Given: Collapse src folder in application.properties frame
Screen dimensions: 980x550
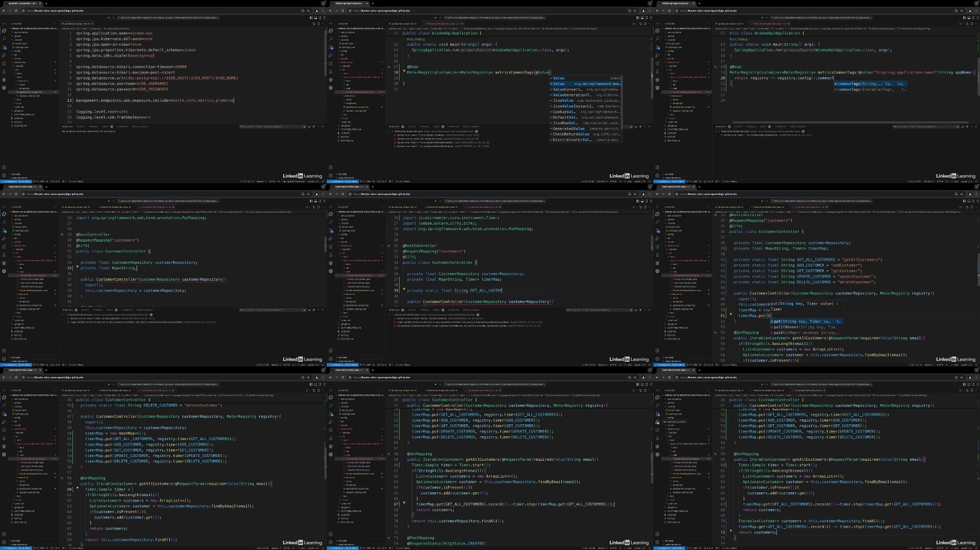Looking at the screenshot, I should point(16,70).
